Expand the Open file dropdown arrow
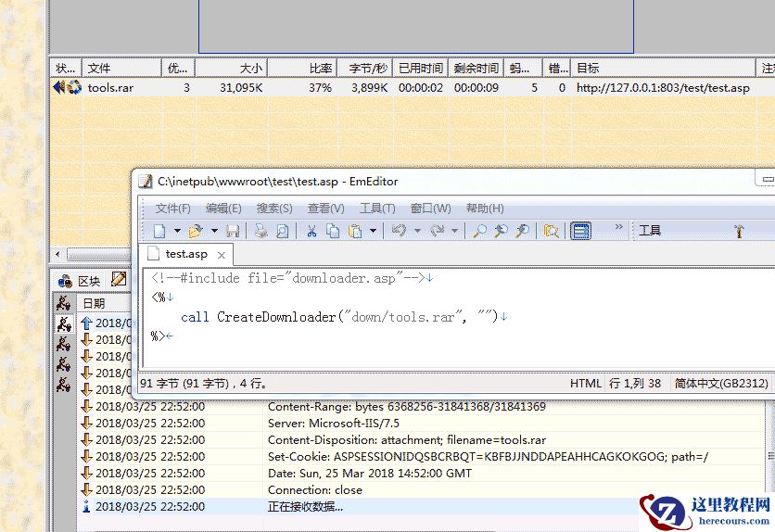This screenshot has height=532, width=775. point(214,231)
